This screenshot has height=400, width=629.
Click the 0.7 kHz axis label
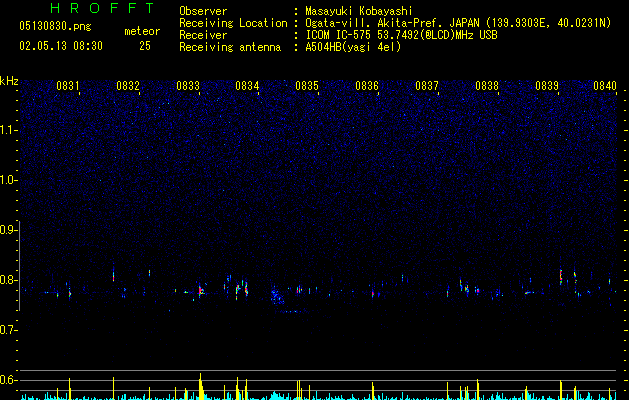[x=8, y=330]
